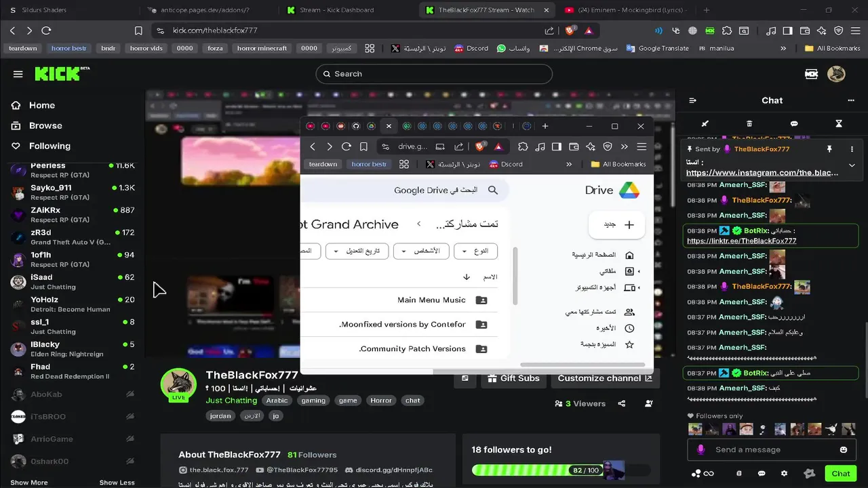Screen dimensions: 868x488
Task: Toggle the browser sidebar panel icon
Action: coord(788,30)
